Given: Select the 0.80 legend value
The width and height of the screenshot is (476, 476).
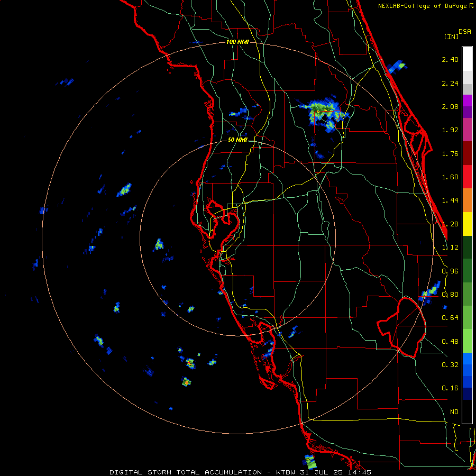Looking at the screenshot, I should click(450, 295).
